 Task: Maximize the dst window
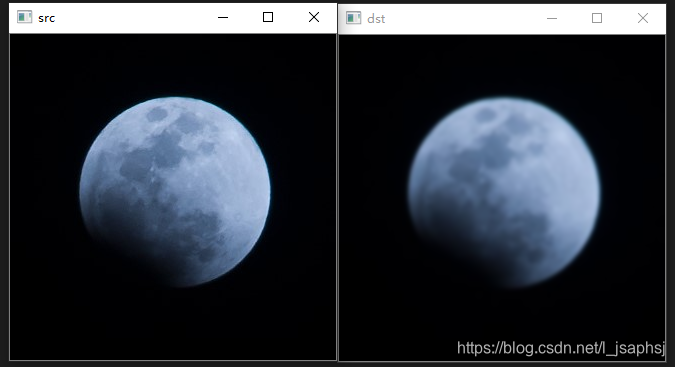point(597,18)
